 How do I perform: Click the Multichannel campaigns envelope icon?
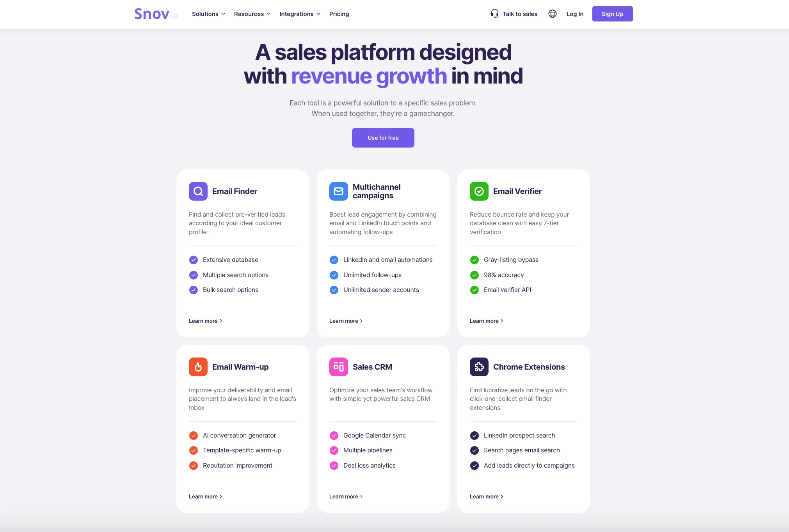click(x=339, y=191)
